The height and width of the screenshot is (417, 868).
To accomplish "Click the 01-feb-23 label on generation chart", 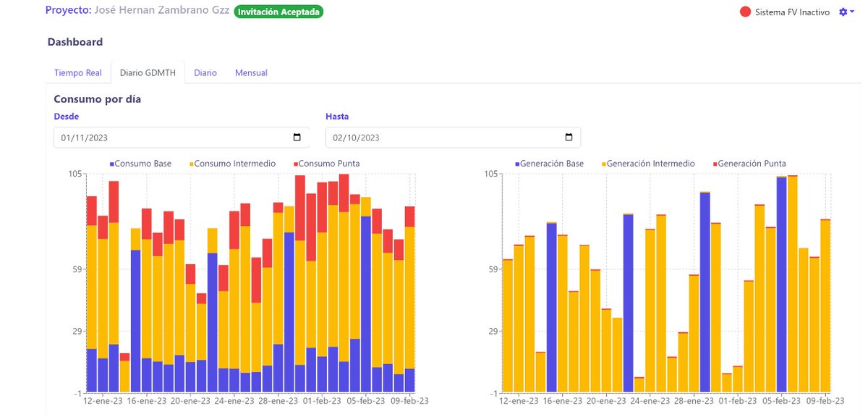I will pos(739,401).
